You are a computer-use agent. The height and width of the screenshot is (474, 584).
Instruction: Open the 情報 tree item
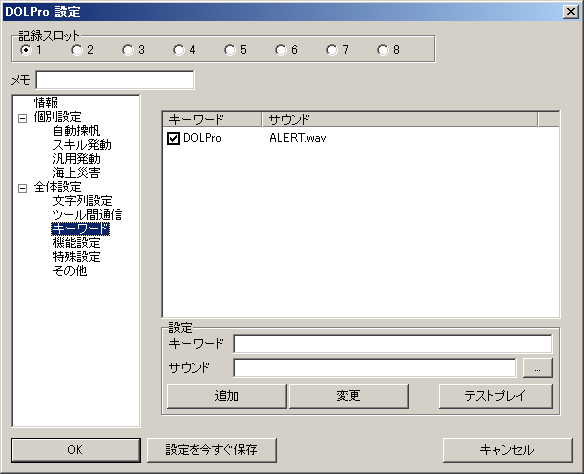(x=46, y=102)
